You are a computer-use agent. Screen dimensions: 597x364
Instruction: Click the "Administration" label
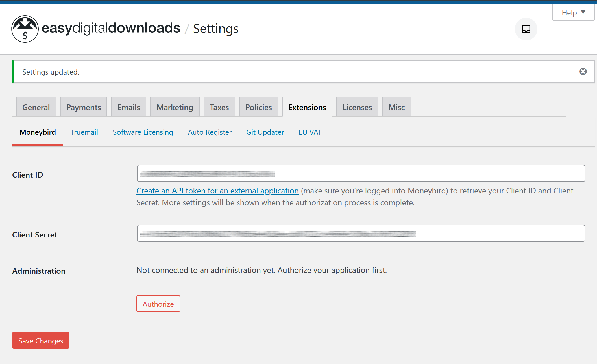(x=39, y=271)
